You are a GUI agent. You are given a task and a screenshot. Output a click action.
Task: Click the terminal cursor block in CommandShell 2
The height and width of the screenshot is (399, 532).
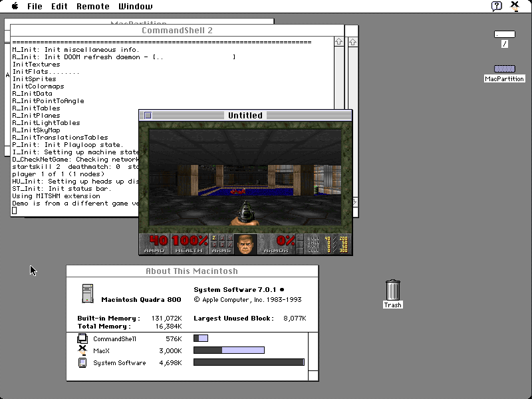pos(14,211)
